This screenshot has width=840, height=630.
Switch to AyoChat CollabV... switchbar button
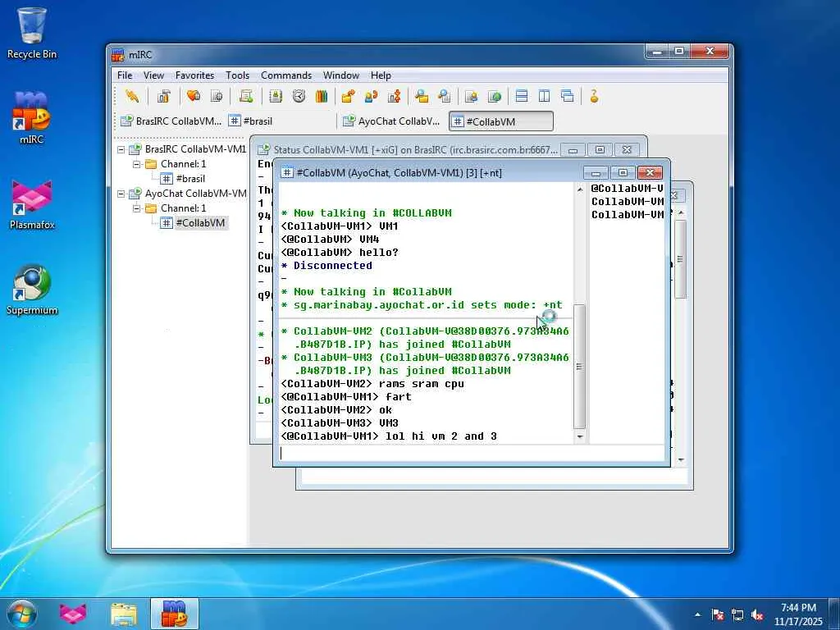392,121
